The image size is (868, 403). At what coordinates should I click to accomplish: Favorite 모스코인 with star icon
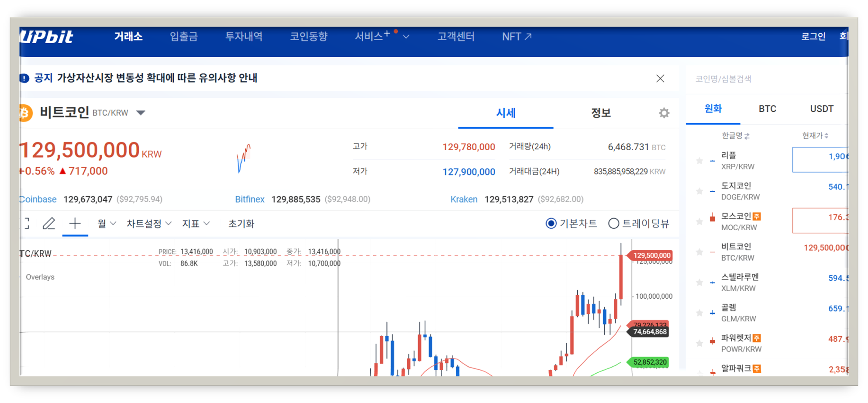pyautogui.click(x=699, y=222)
